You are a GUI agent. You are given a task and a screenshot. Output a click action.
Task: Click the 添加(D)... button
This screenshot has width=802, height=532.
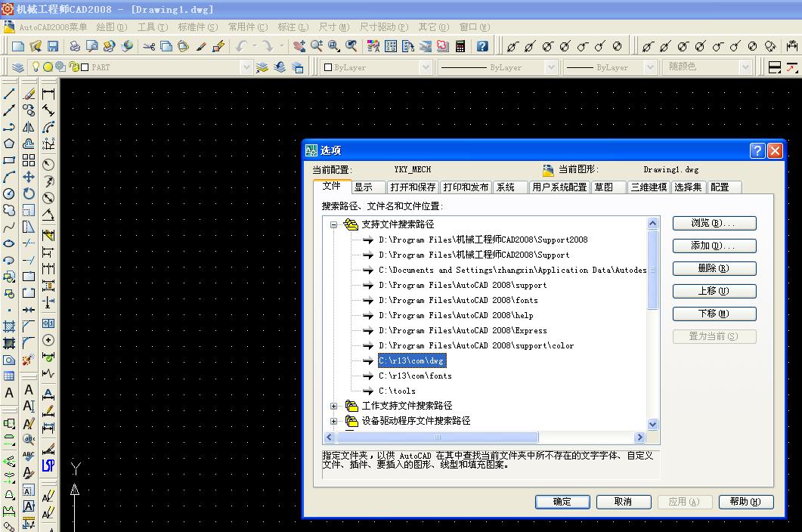pyautogui.click(x=714, y=246)
